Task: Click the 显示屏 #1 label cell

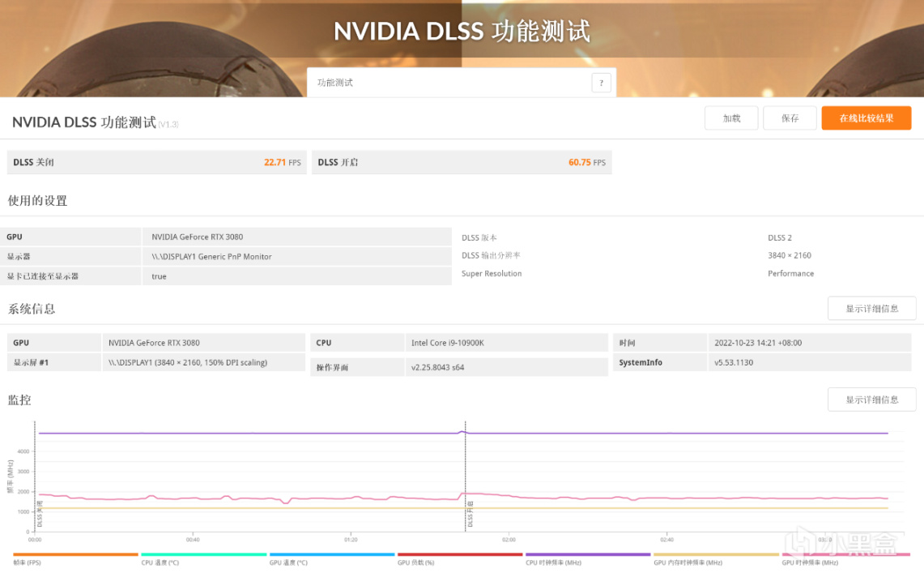Action: pyautogui.click(x=54, y=362)
